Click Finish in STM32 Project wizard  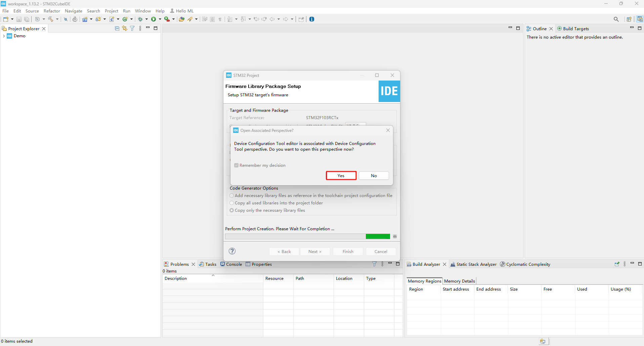tap(348, 251)
